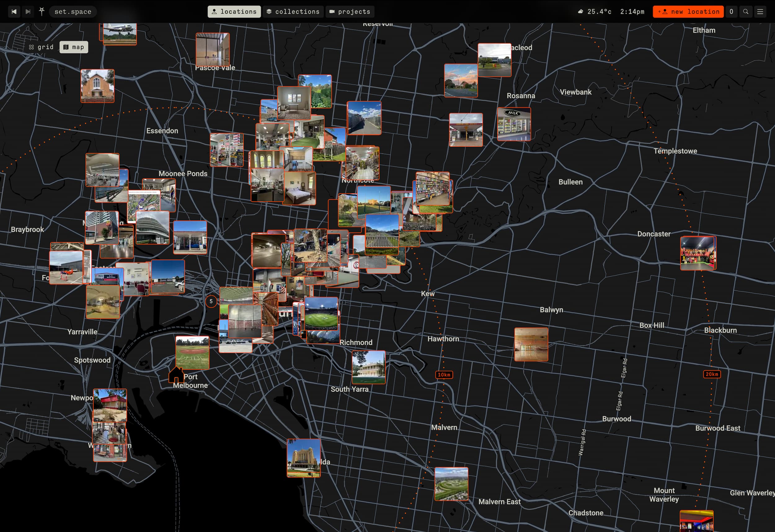Image resolution: width=775 pixels, height=532 pixels.
Task: Switch to map view
Action: click(74, 47)
